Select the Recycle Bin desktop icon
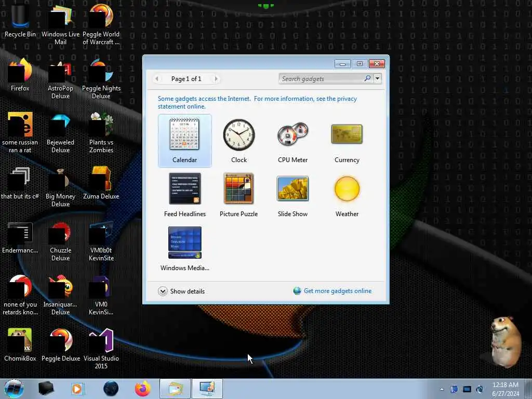Viewport: 532px width, 399px height. [20, 21]
